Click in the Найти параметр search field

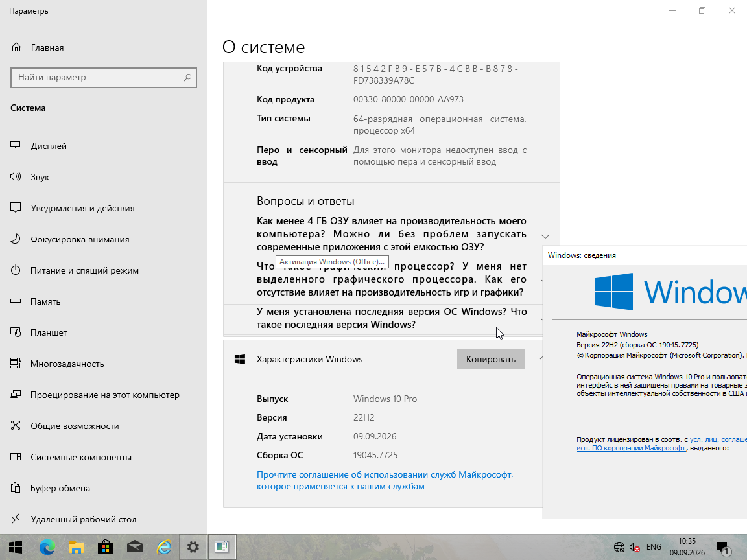[103, 77]
